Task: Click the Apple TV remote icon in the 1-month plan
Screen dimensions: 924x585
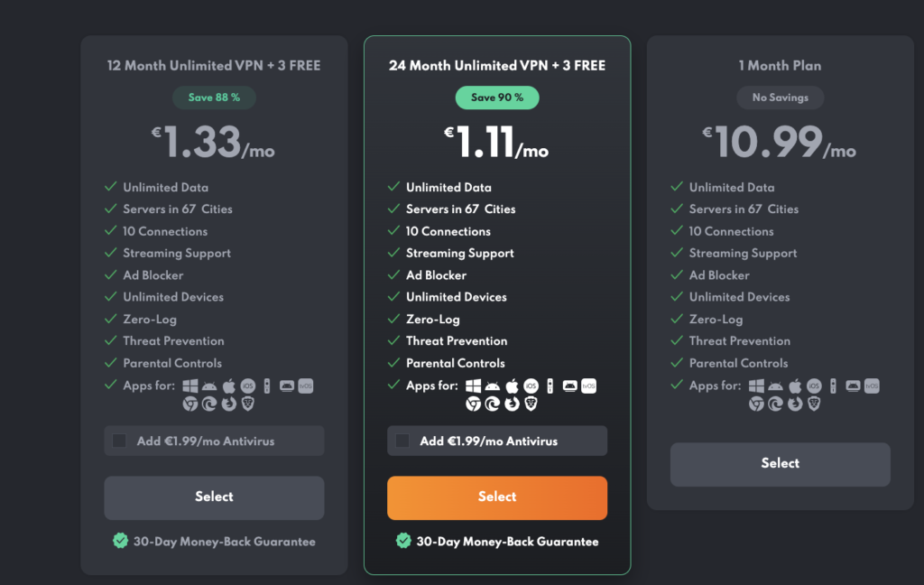Action: click(833, 385)
